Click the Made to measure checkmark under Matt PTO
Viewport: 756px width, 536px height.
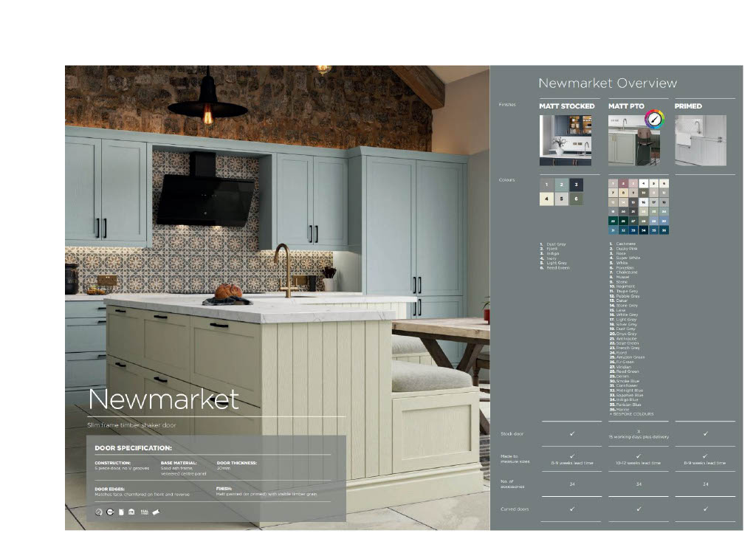(x=638, y=456)
